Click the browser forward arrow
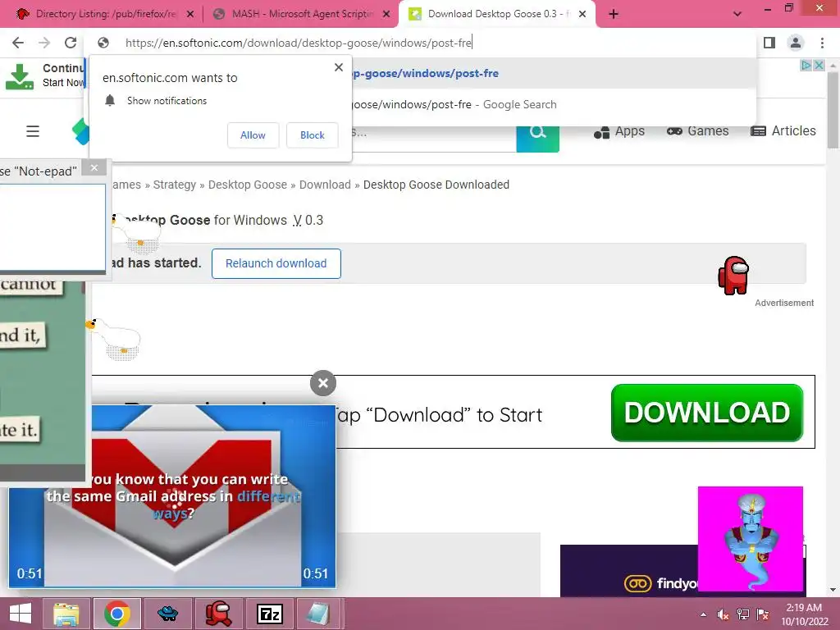Image resolution: width=840 pixels, height=630 pixels. click(44, 43)
